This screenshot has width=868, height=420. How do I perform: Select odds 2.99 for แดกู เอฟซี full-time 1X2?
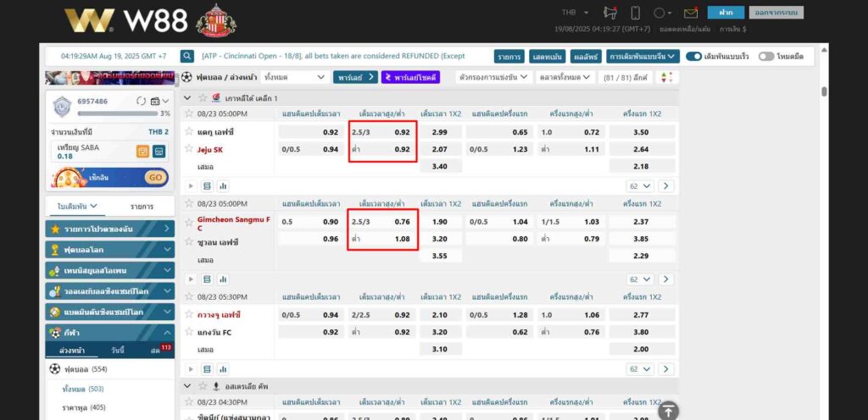point(441,132)
